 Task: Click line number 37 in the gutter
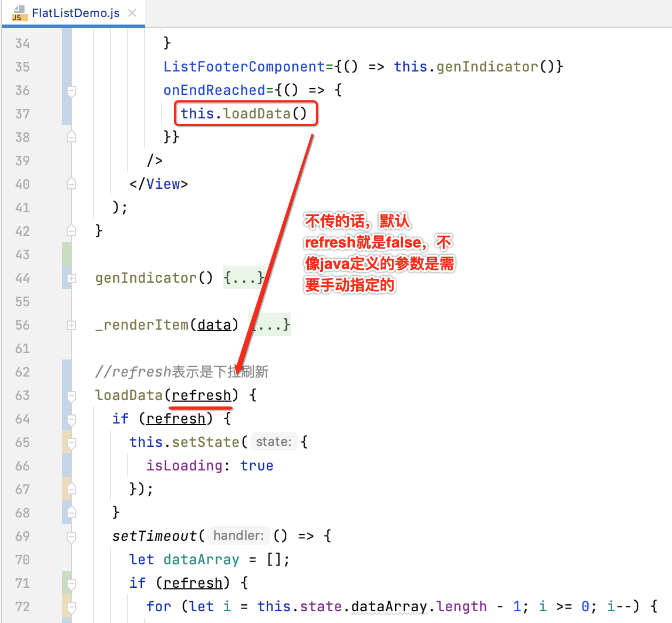[x=22, y=114]
